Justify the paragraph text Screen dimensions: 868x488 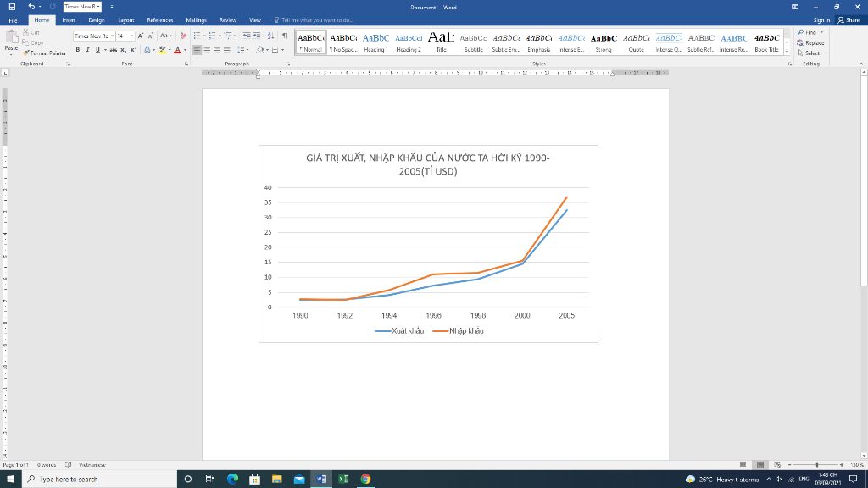[227, 50]
